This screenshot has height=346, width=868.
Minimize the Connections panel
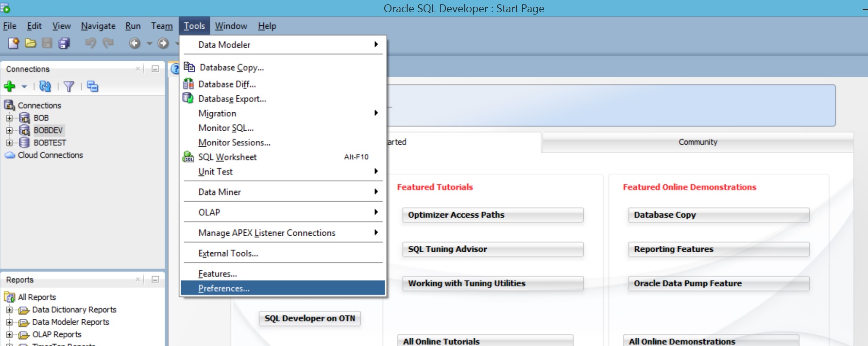tap(155, 69)
